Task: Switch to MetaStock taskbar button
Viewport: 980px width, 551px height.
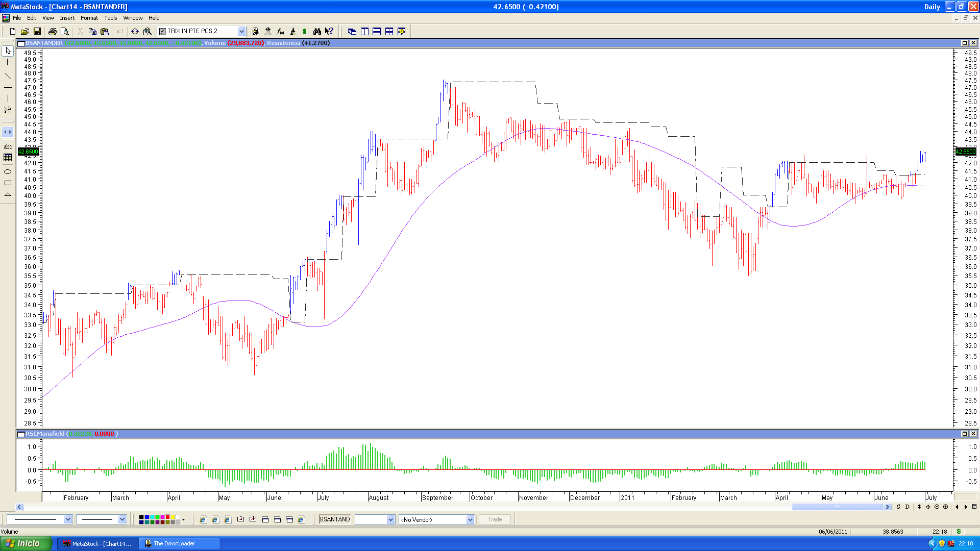Action: (x=97, y=543)
